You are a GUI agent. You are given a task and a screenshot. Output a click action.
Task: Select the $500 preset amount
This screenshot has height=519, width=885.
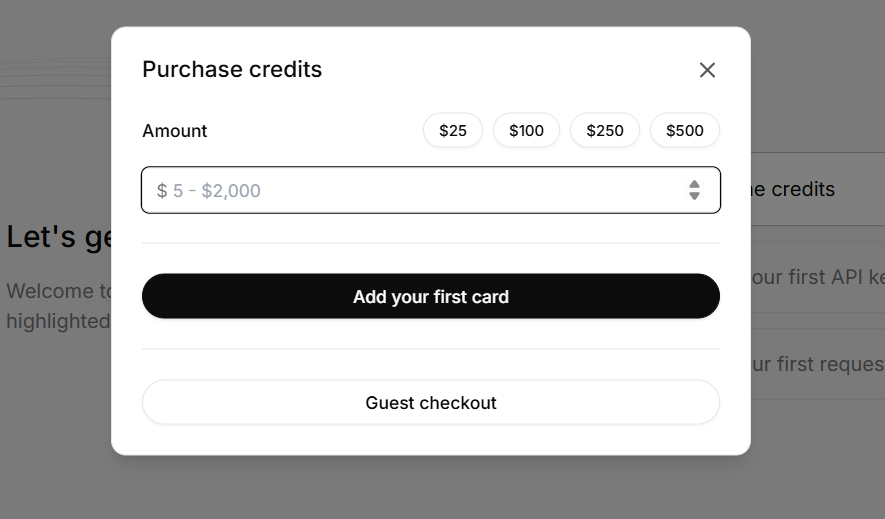point(685,130)
